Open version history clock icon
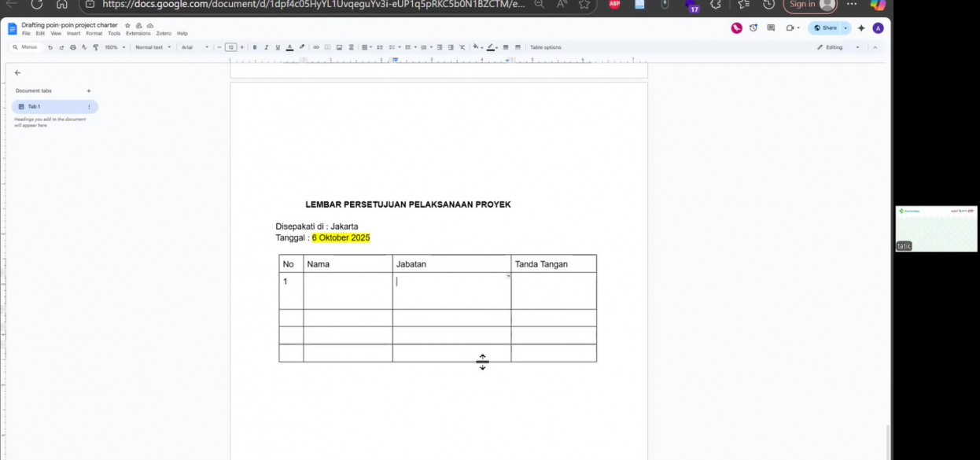This screenshot has height=460, width=980. pos(753,28)
